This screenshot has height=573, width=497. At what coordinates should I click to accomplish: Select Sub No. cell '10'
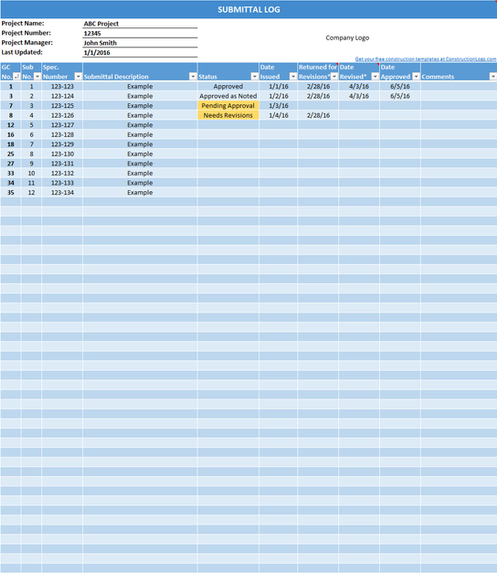(x=31, y=173)
